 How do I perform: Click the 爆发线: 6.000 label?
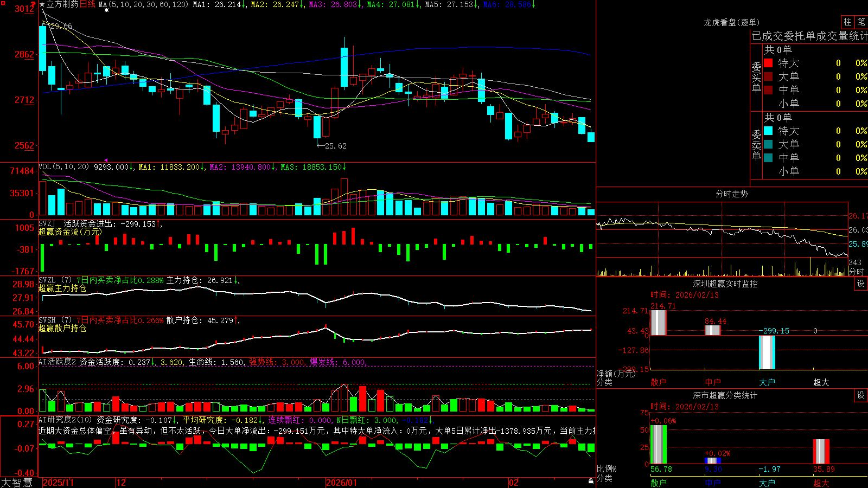coord(337,362)
